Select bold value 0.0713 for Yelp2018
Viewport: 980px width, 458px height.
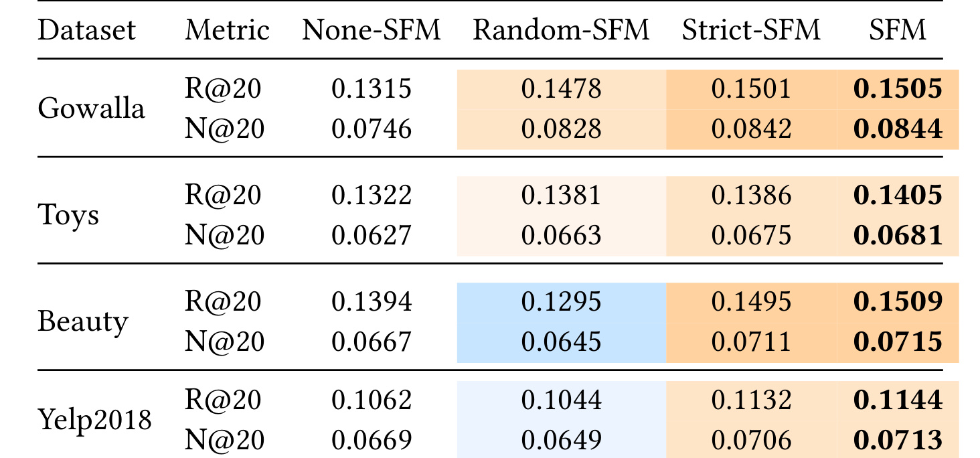pos(897,439)
